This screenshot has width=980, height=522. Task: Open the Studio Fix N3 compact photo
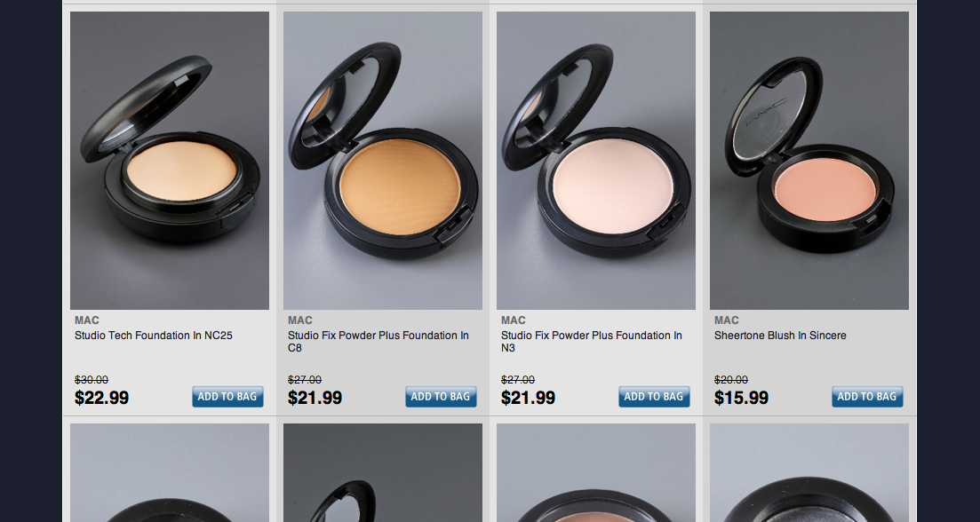595,161
